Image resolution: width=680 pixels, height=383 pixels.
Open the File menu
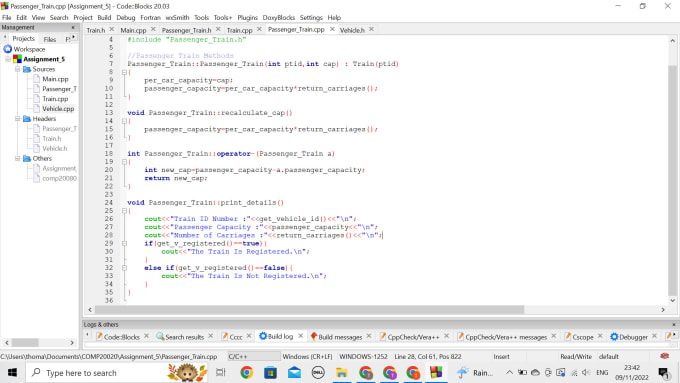point(7,17)
